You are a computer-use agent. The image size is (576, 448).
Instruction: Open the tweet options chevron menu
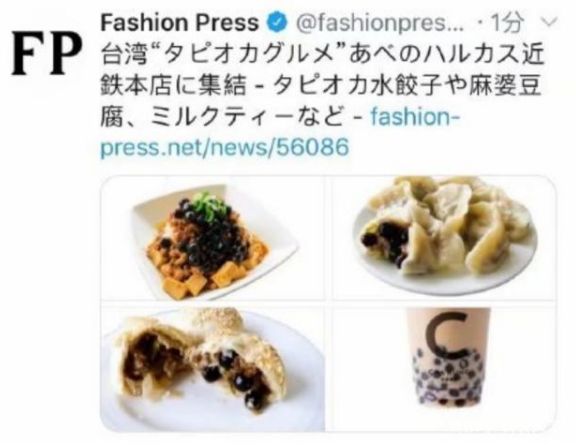point(550,22)
